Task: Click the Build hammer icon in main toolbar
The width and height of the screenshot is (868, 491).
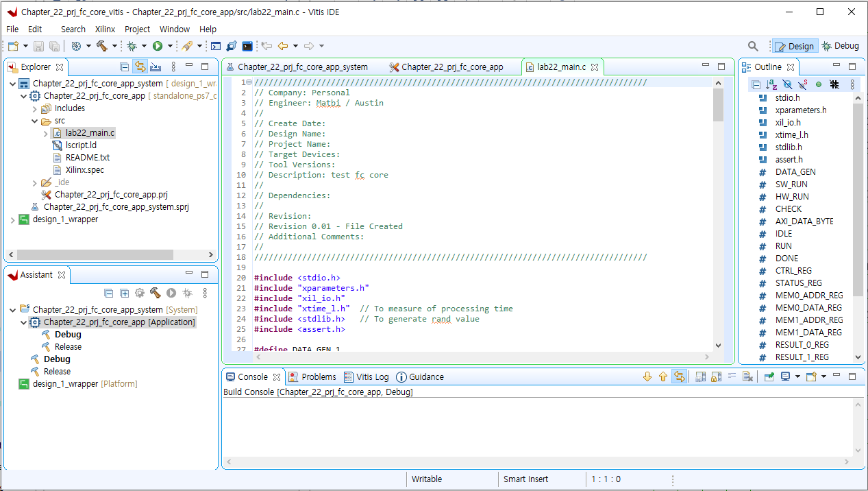Action: point(101,46)
